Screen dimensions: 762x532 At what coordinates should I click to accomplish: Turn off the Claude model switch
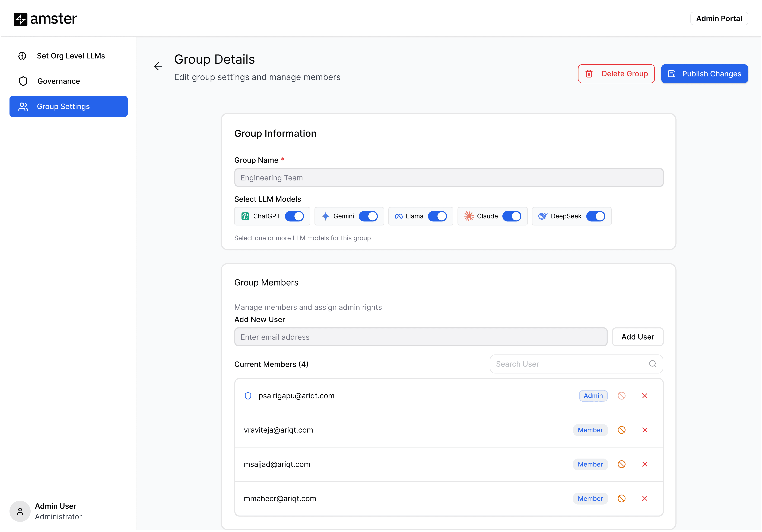coord(511,216)
